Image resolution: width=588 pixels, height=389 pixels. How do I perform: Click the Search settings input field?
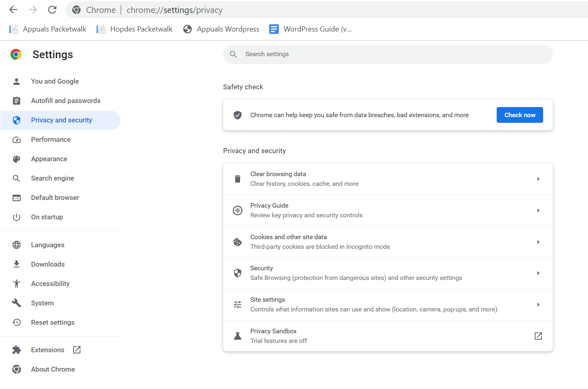[388, 54]
